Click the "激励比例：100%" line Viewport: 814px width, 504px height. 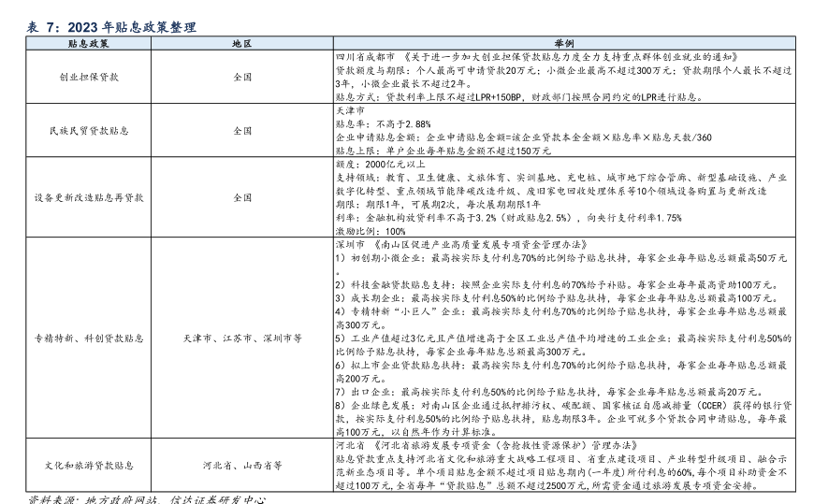[x=371, y=230]
